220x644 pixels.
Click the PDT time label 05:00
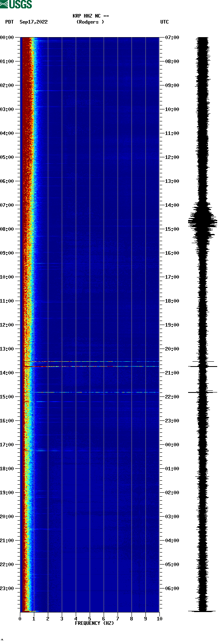(x=7, y=157)
